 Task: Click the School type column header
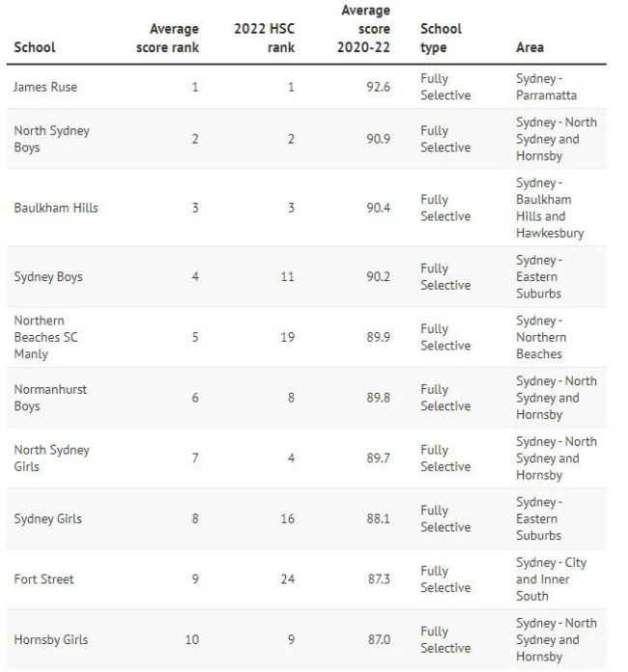[x=441, y=39]
